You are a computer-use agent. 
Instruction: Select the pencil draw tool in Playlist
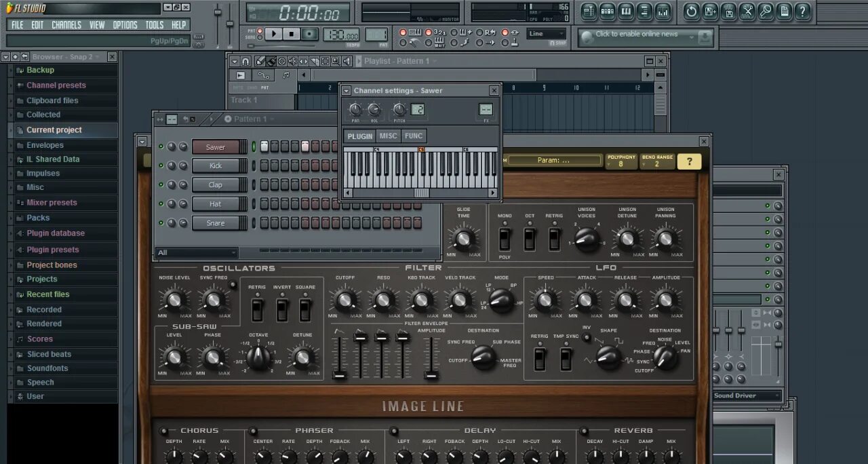(261, 61)
